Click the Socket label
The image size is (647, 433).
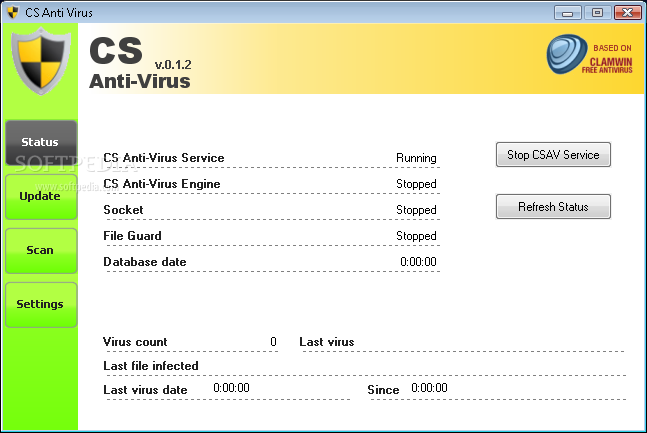[123, 210]
